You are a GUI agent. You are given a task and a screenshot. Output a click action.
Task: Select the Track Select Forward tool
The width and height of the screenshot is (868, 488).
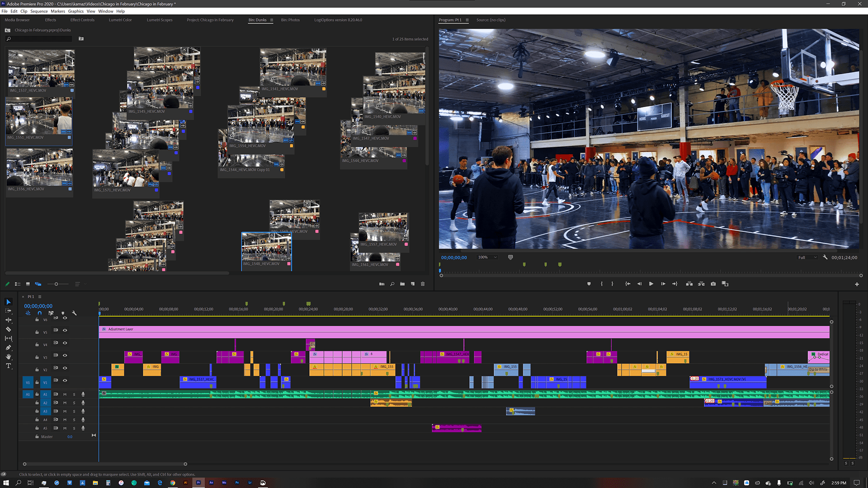click(x=9, y=310)
